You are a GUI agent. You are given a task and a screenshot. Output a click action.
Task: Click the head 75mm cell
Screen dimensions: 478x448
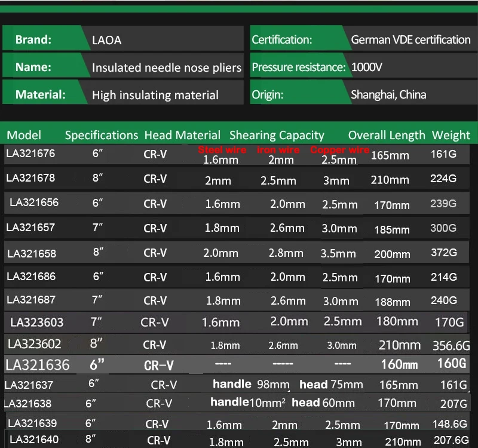click(332, 385)
